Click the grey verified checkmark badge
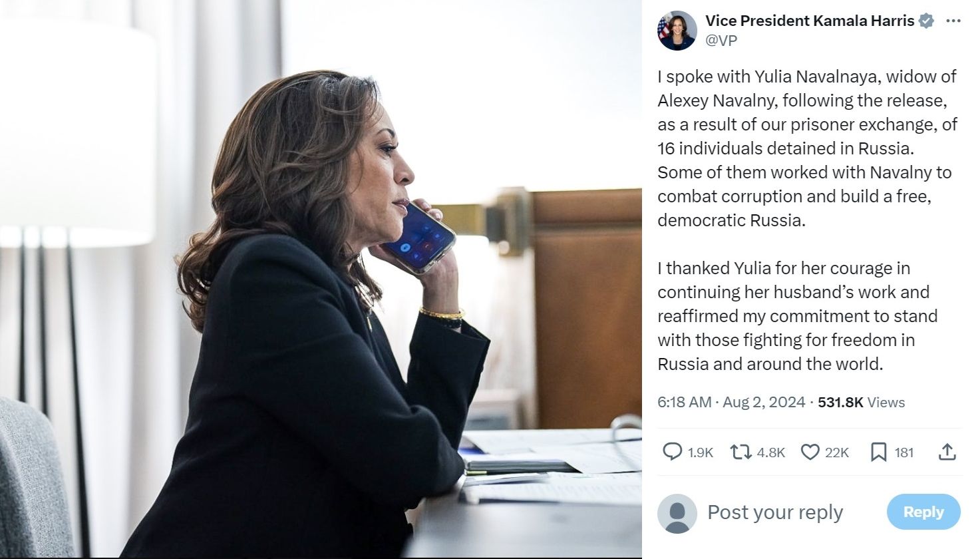This screenshot has width=980, height=559. [925, 20]
